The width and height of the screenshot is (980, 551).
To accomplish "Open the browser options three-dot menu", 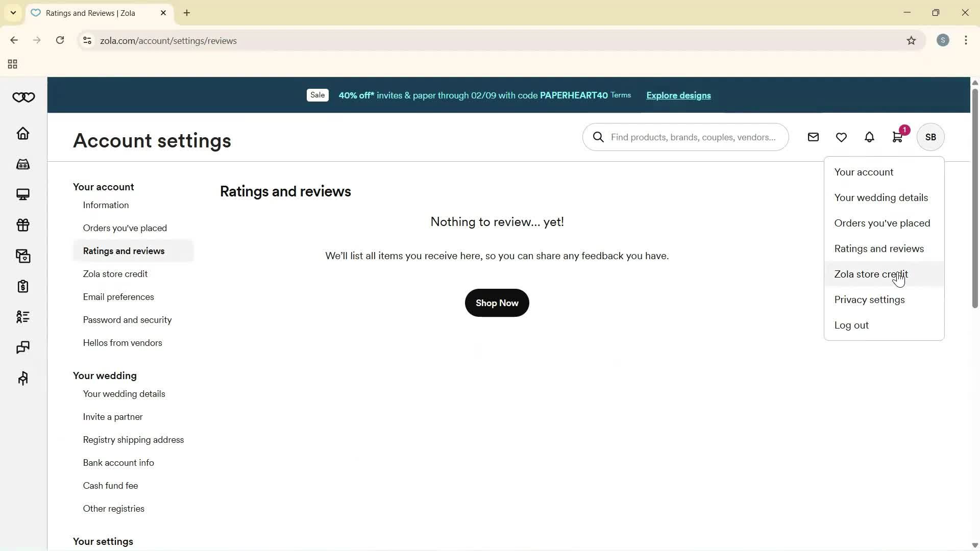I will 966,40.
